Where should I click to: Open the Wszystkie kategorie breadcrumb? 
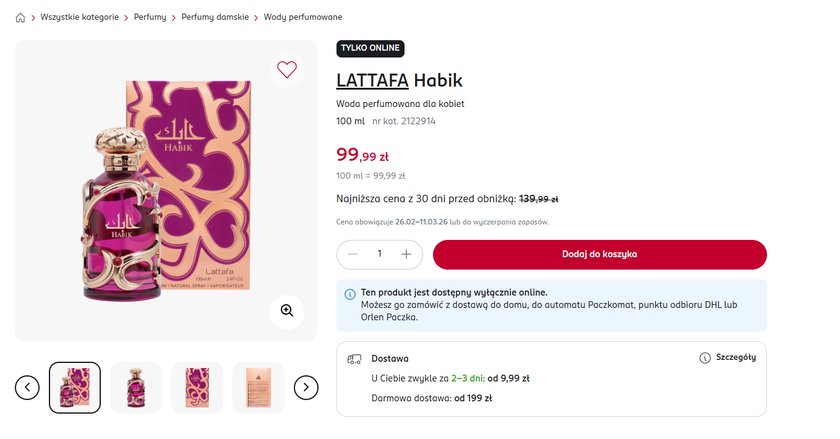pos(79,18)
